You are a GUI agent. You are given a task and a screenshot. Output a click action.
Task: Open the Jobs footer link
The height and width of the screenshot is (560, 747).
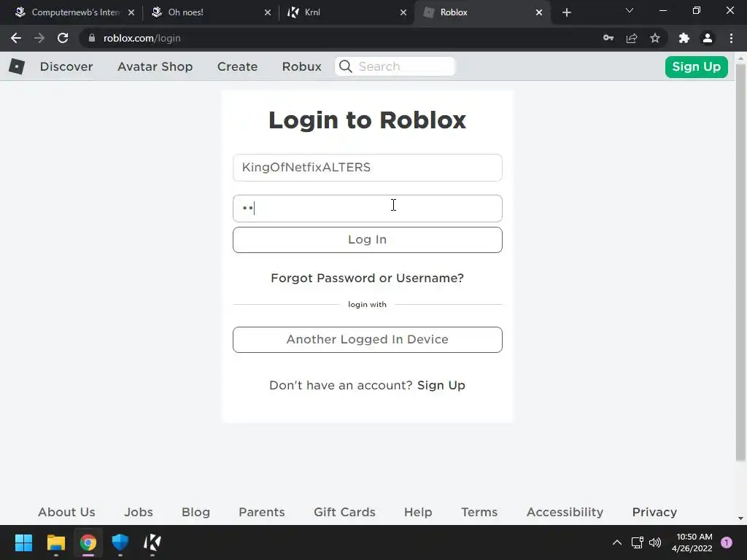139,512
